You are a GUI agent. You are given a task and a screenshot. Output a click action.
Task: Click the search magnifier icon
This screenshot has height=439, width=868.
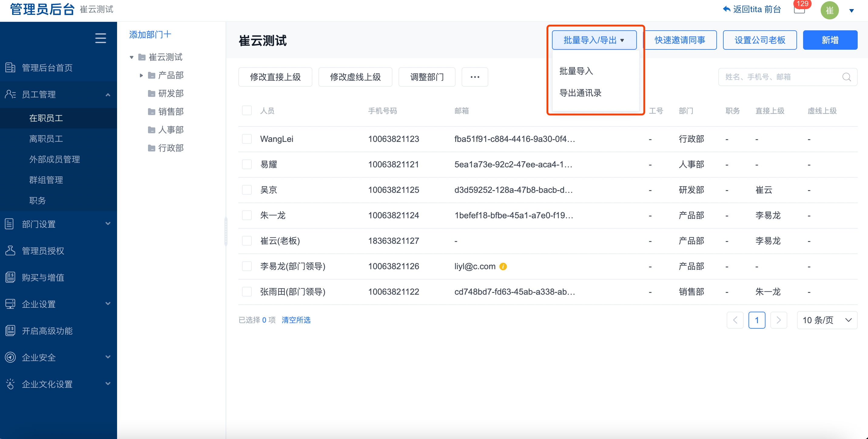point(846,77)
